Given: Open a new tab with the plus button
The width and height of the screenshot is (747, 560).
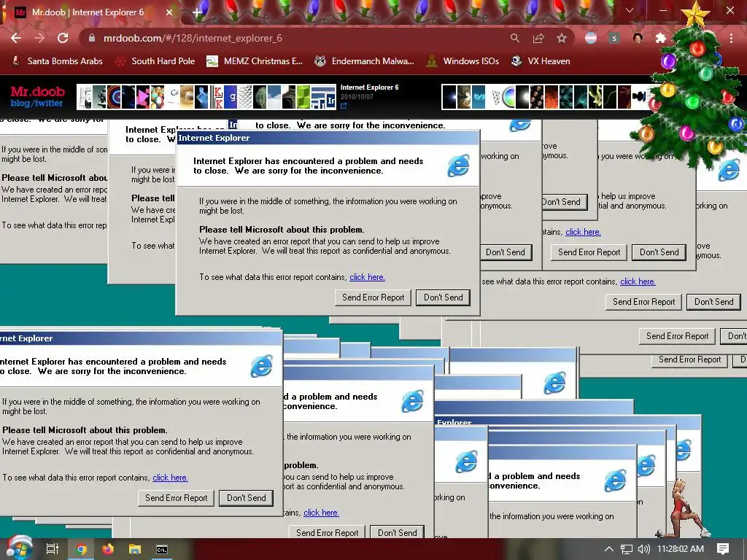Looking at the screenshot, I should tap(197, 12).
